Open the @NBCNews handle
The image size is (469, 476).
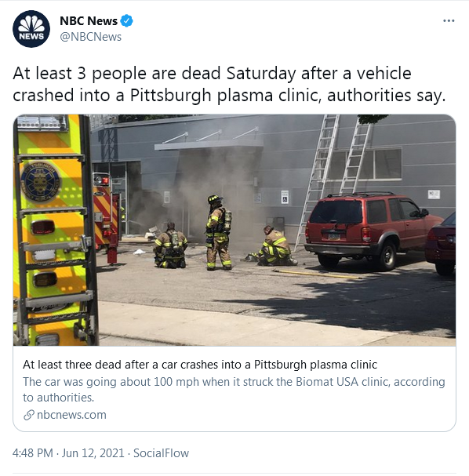point(90,37)
